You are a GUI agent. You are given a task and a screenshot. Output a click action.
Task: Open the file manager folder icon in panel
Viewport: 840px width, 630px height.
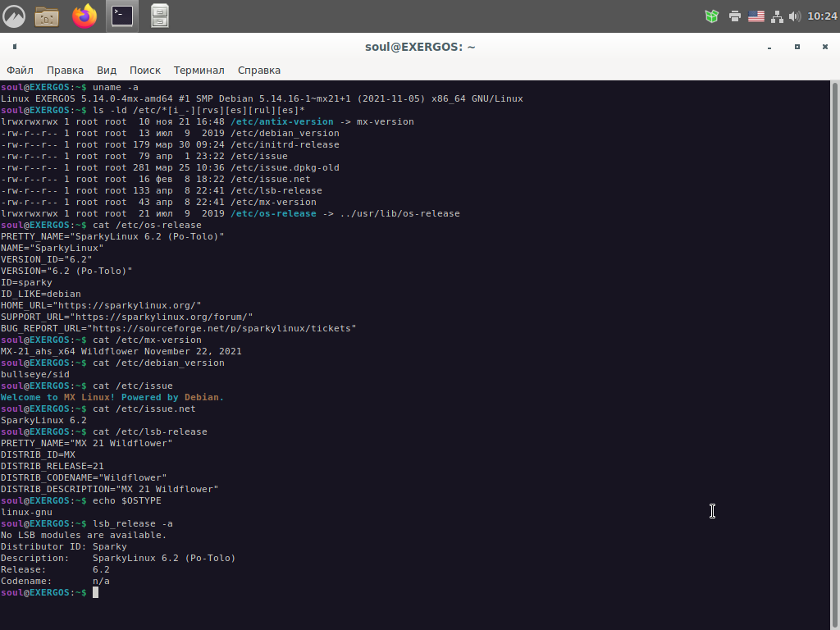point(47,16)
